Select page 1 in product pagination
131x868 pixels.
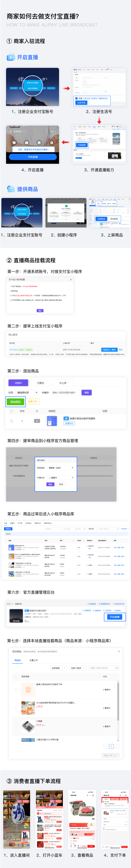[x=111, y=746]
